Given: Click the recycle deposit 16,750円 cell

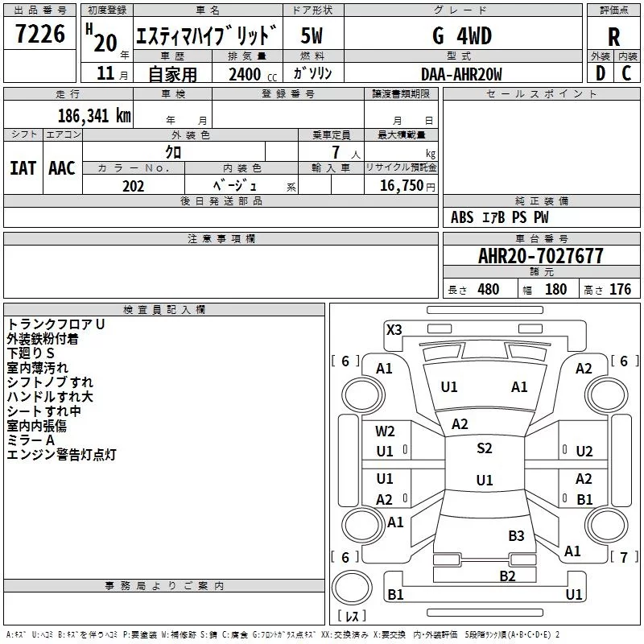Looking at the screenshot, I should tap(401, 185).
